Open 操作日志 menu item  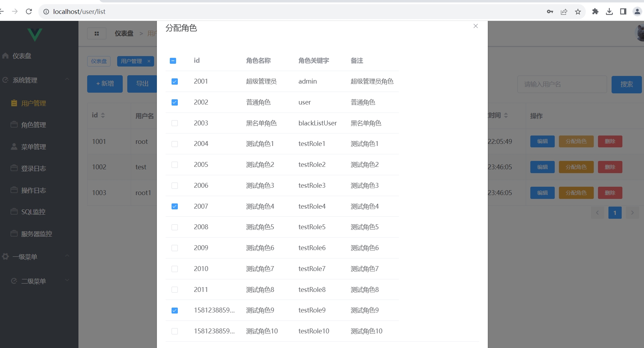pos(39,191)
